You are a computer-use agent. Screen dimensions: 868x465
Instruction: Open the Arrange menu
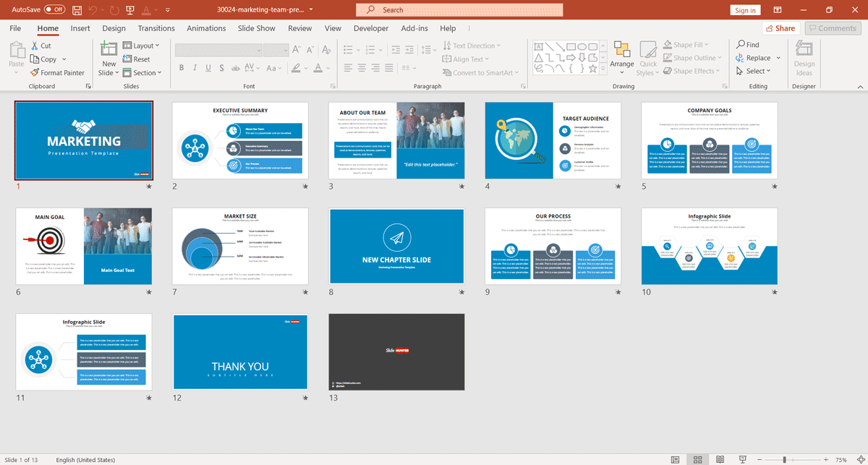622,58
